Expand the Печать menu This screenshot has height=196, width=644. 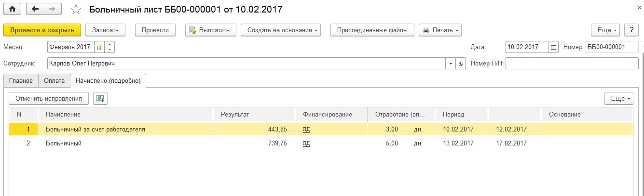440,30
